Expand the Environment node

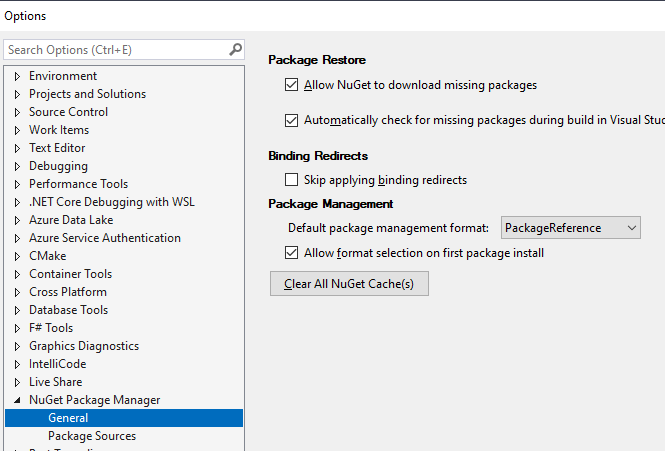tap(17, 76)
